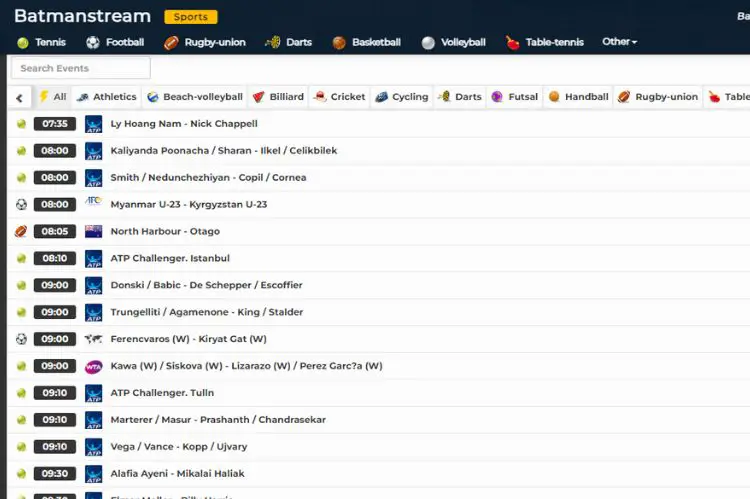
Task: Select the Darts filter tab
Action: [460, 97]
